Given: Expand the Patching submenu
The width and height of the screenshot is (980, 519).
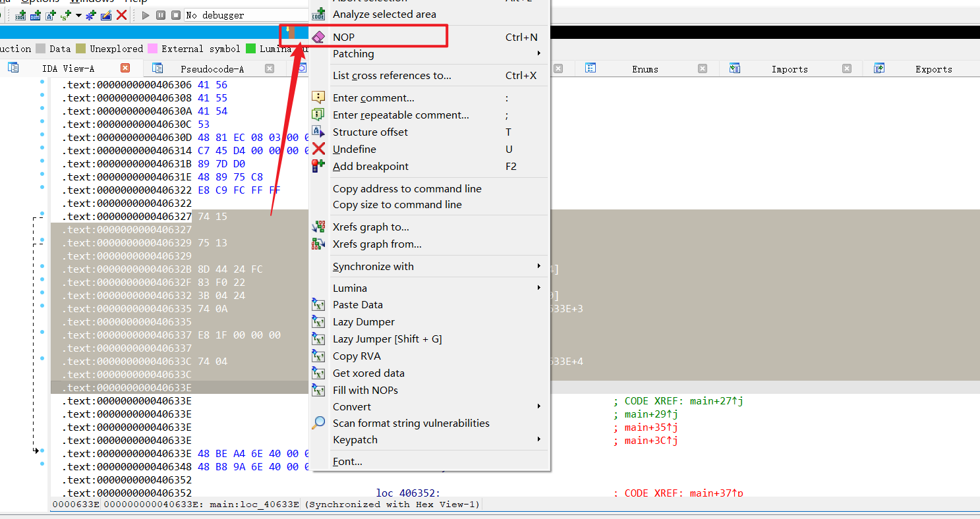Looking at the screenshot, I should point(429,53).
